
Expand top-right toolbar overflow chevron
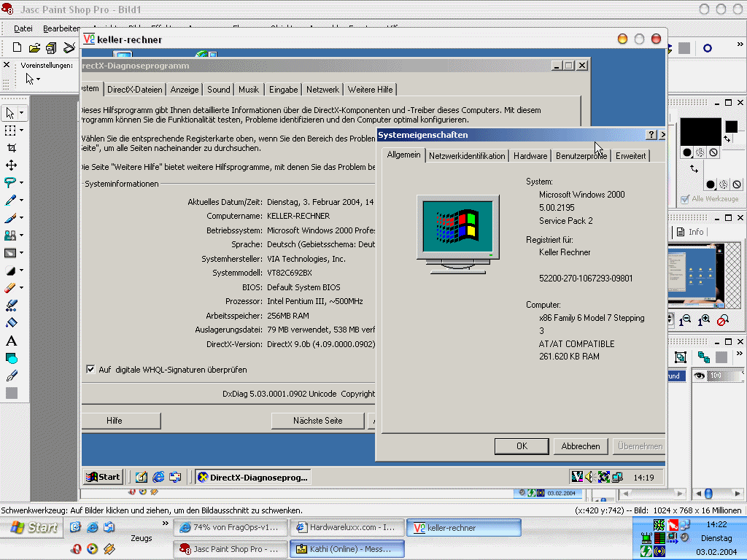(x=740, y=44)
